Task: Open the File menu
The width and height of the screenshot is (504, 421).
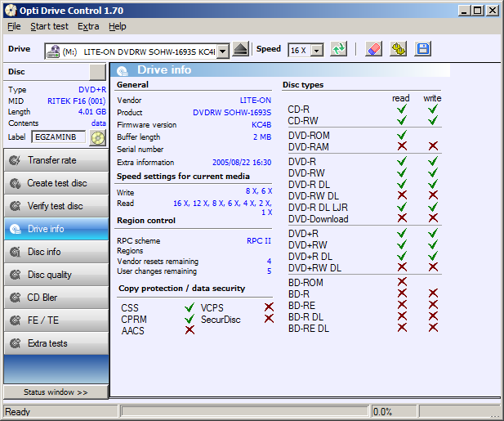Action: tap(14, 26)
